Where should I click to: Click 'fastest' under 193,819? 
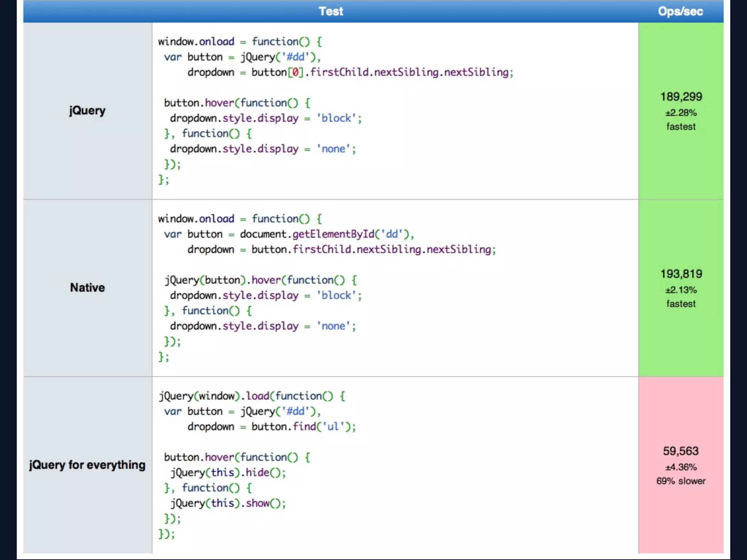[x=681, y=304]
